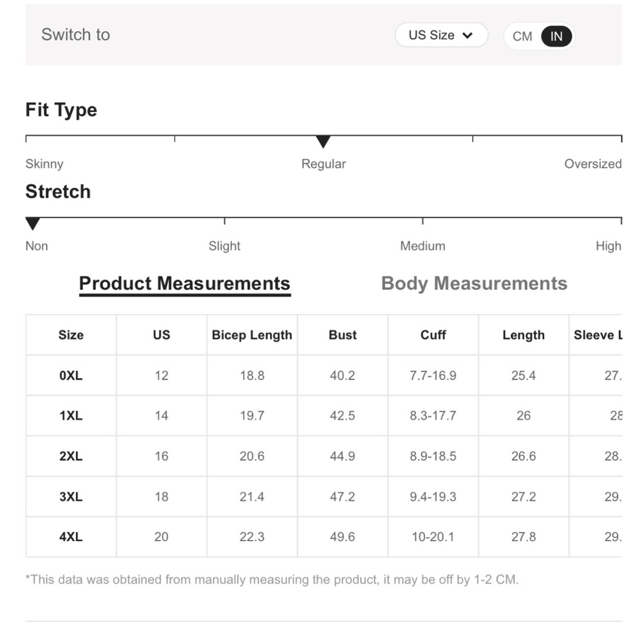Click the Length column header

coord(524,335)
